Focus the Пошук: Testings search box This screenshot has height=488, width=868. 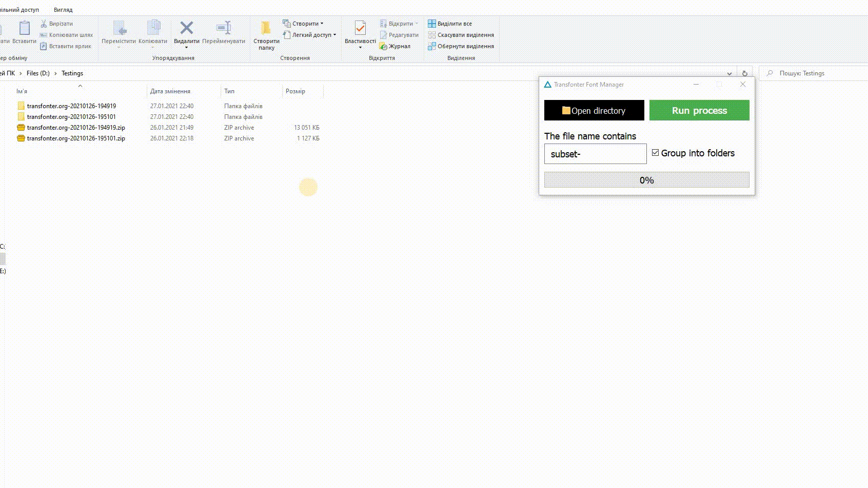tap(813, 73)
